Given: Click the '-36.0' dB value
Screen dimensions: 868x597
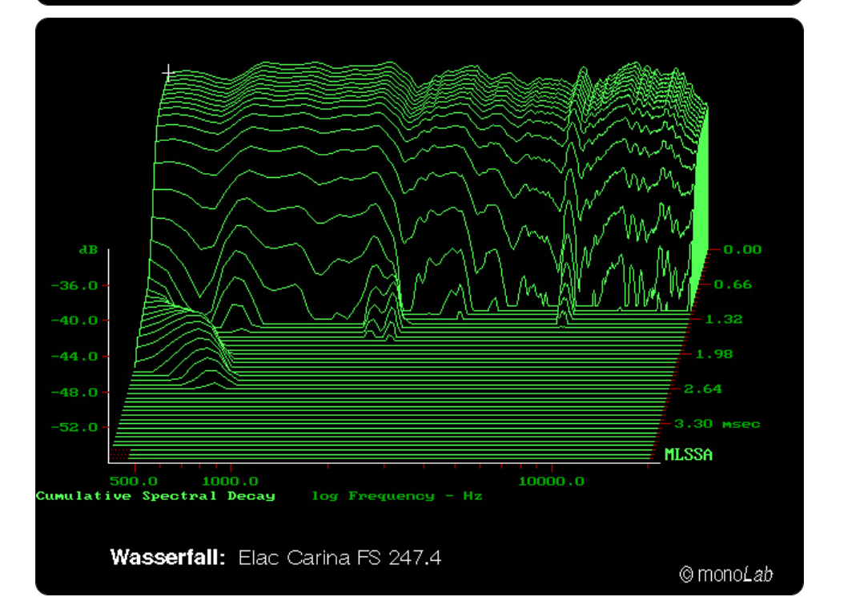Looking at the screenshot, I should click(74, 286).
